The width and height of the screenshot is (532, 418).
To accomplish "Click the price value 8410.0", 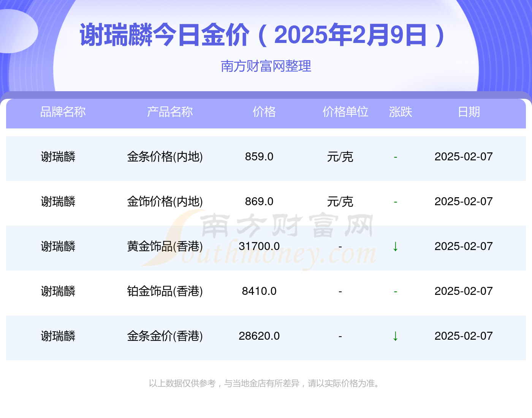I will (259, 291).
